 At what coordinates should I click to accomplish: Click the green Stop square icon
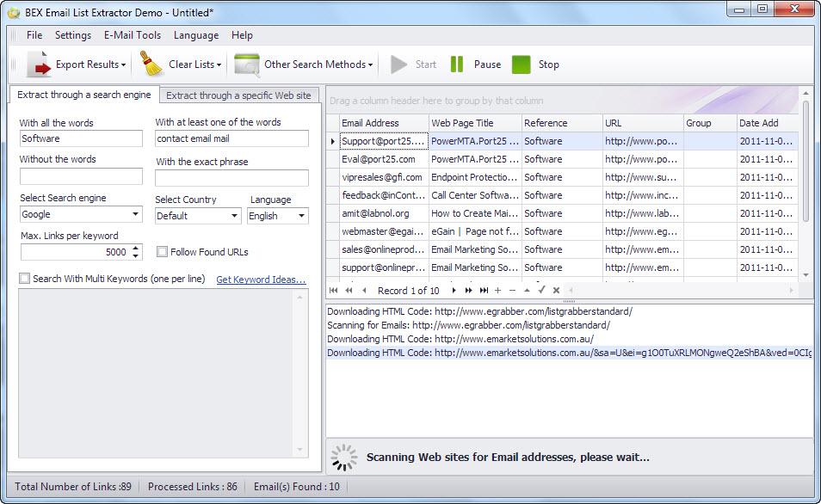click(x=521, y=65)
